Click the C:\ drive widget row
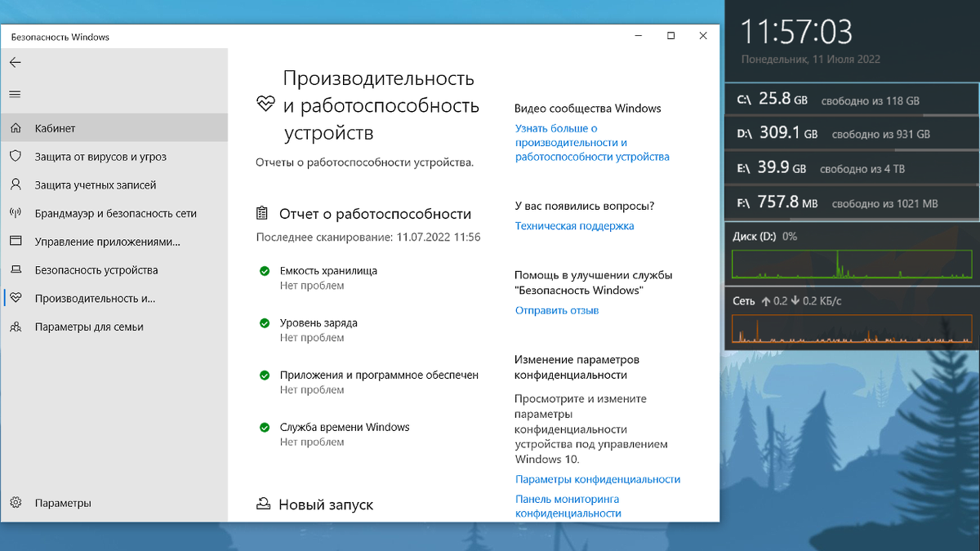980x551 pixels. pyautogui.click(x=852, y=100)
